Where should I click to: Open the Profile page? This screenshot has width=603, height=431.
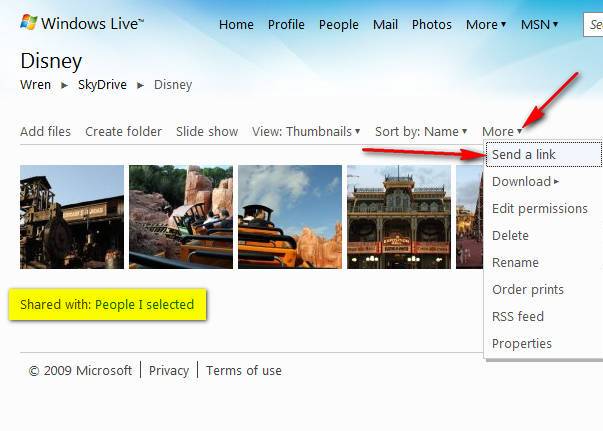click(x=286, y=25)
